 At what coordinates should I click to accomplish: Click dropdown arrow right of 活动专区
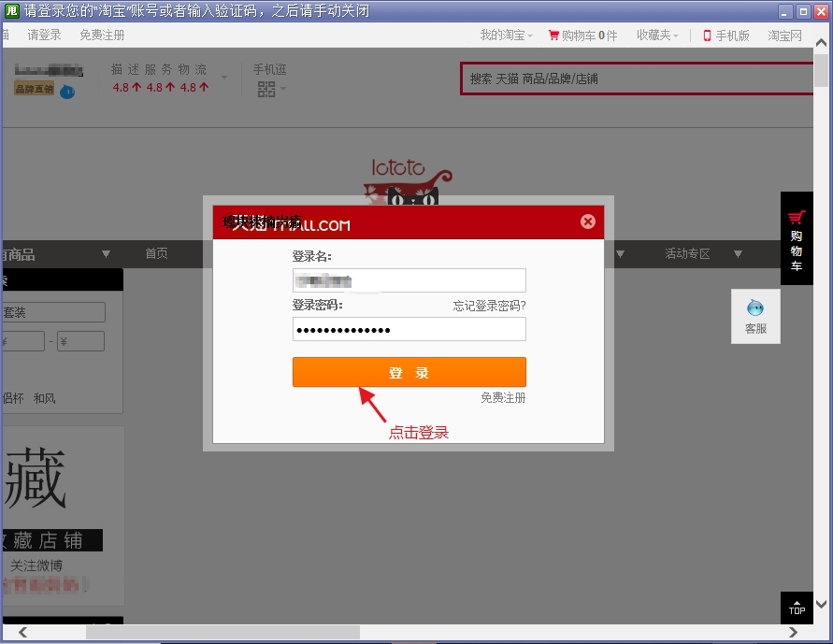[738, 254]
